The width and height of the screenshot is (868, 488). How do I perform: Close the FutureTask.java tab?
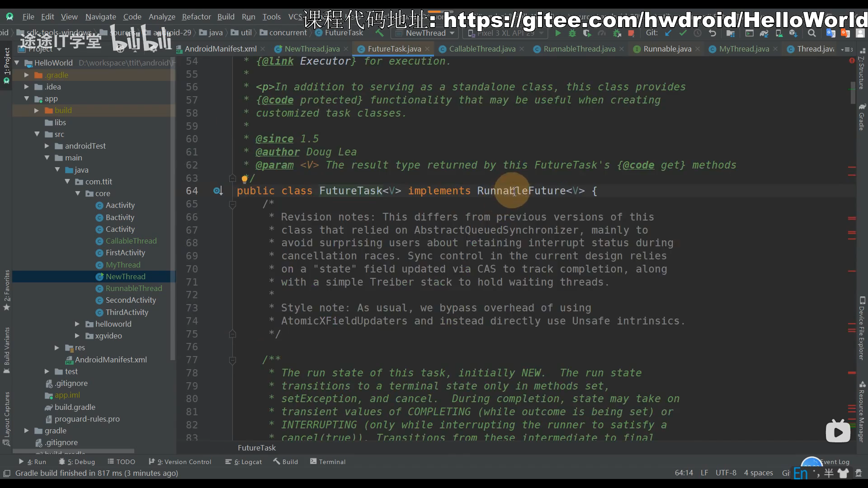pyautogui.click(x=427, y=49)
